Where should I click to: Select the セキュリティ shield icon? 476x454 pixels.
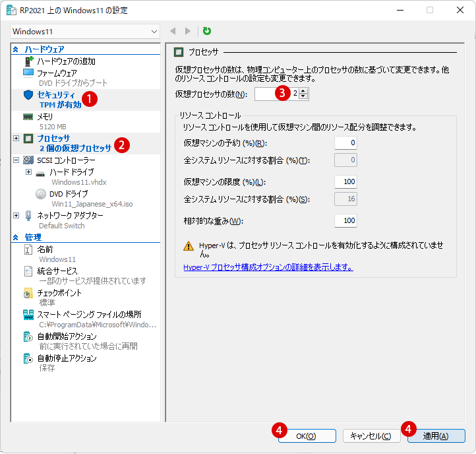[28, 95]
